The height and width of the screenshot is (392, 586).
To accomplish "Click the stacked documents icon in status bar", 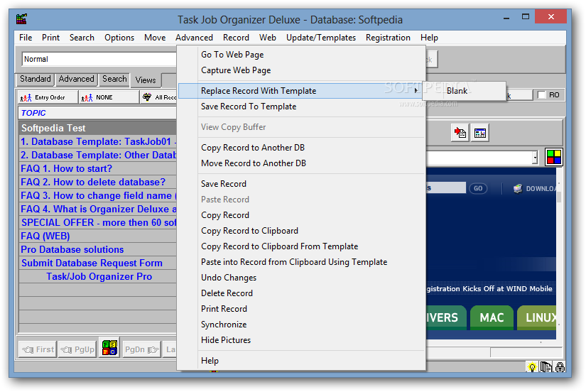I will click(546, 367).
